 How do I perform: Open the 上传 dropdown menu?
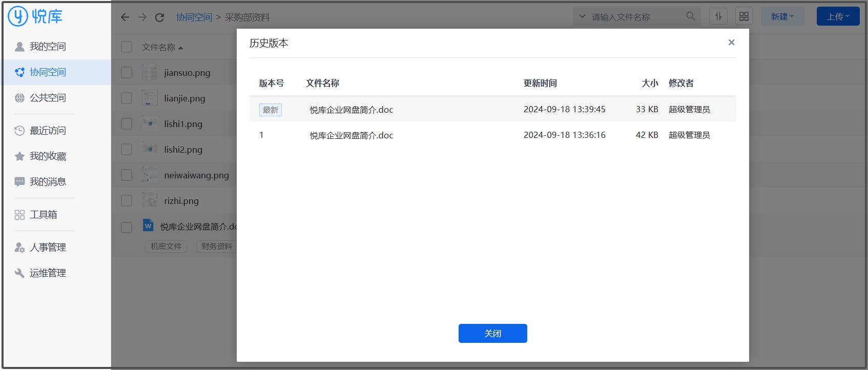(838, 16)
